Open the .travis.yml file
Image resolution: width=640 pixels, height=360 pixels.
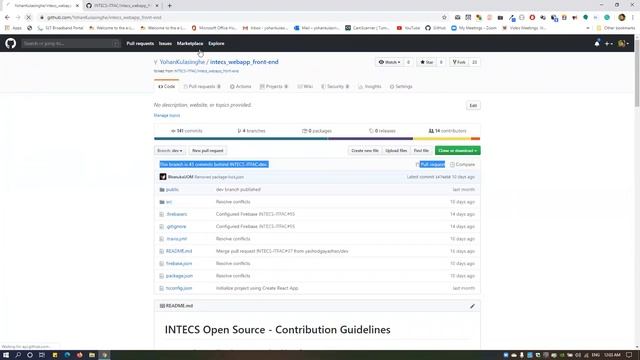click(176, 239)
